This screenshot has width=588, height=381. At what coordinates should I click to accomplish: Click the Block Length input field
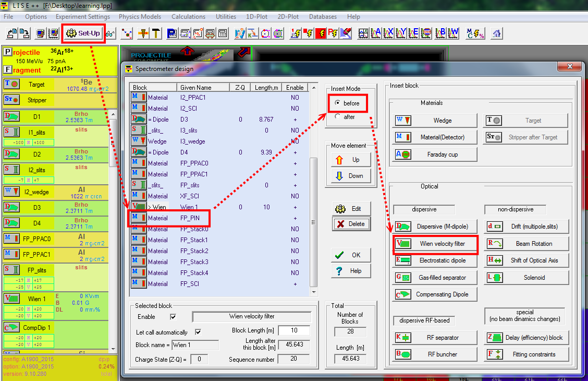tap(293, 331)
